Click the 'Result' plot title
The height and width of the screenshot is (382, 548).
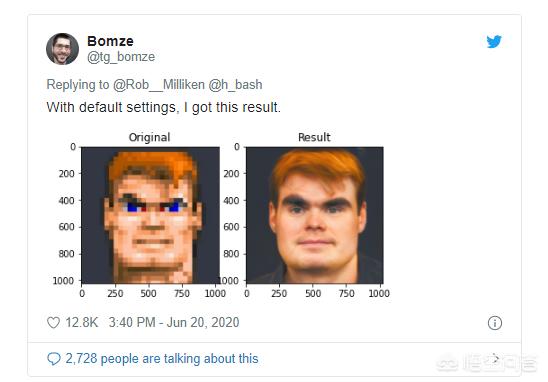click(314, 137)
